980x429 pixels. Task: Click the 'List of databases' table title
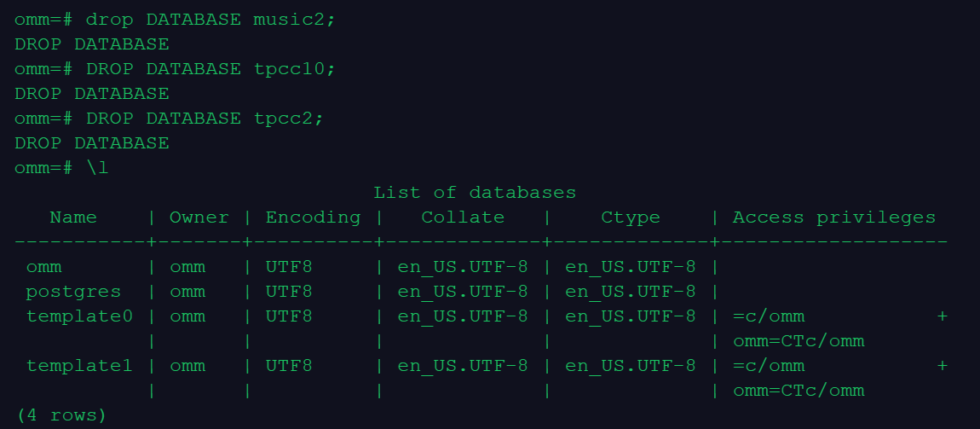point(475,193)
